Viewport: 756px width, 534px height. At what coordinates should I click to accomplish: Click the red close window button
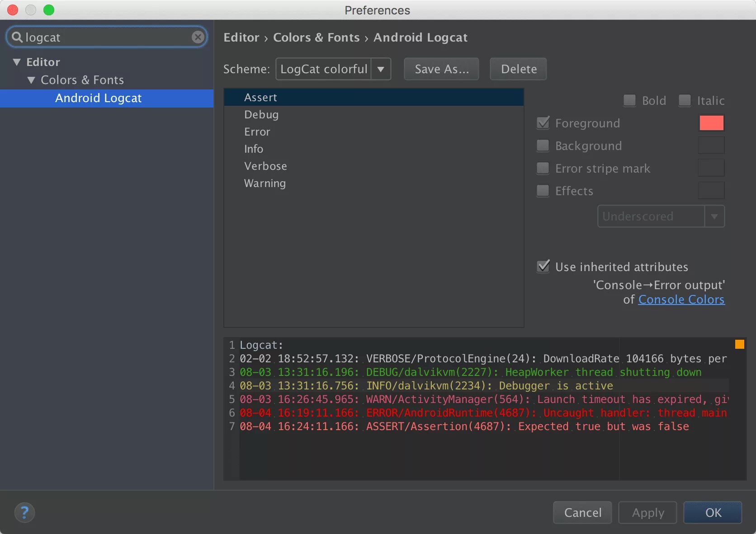pos(13,10)
